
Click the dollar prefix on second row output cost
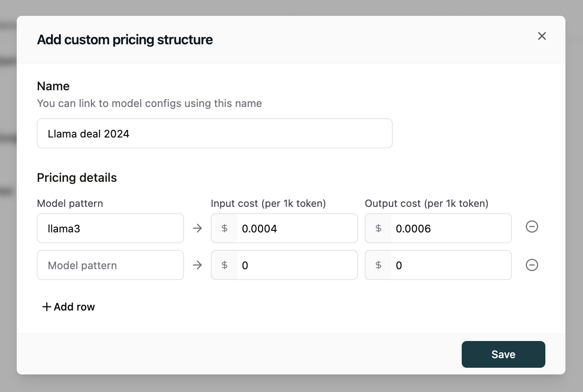click(x=378, y=265)
